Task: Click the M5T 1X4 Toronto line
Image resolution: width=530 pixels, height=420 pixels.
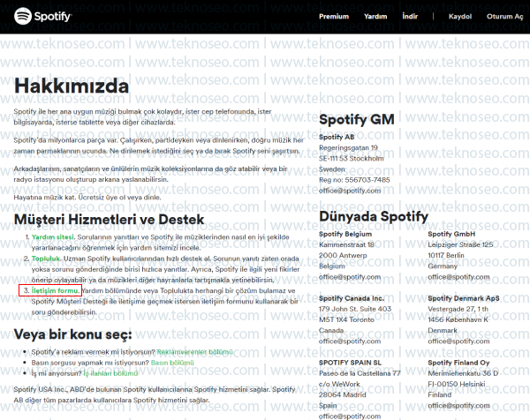Action: pyautogui.click(x=346, y=319)
